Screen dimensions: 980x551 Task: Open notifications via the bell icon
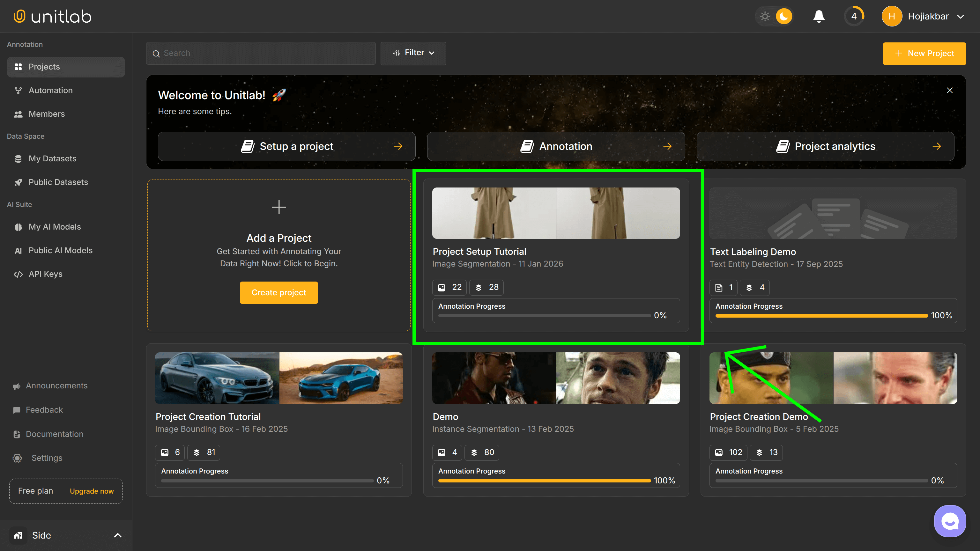point(819,16)
